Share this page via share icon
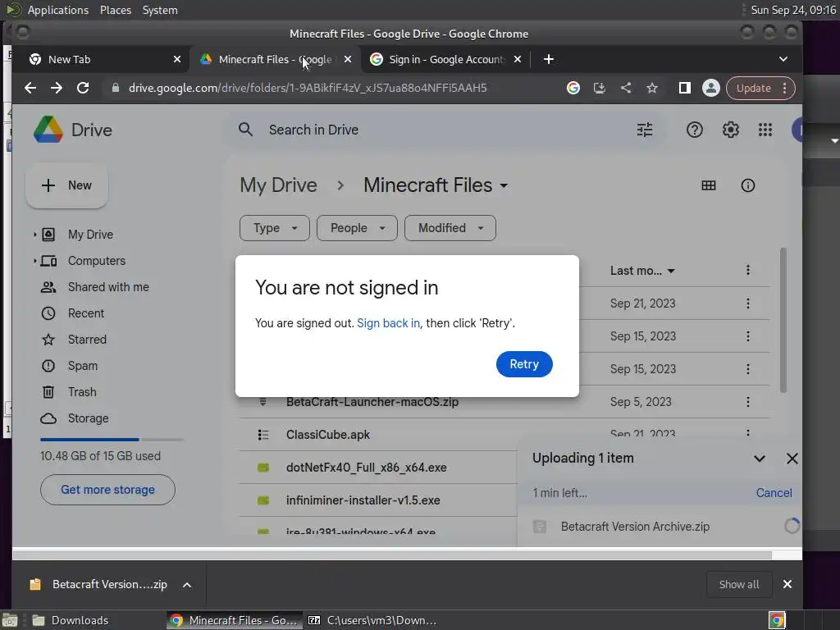Image resolution: width=840 pixels, height=630 pixels. click(626, 88)
